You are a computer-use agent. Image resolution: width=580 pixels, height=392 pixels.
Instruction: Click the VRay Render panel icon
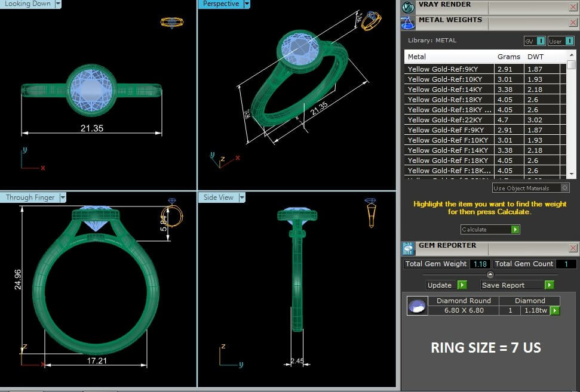[408, 7]
